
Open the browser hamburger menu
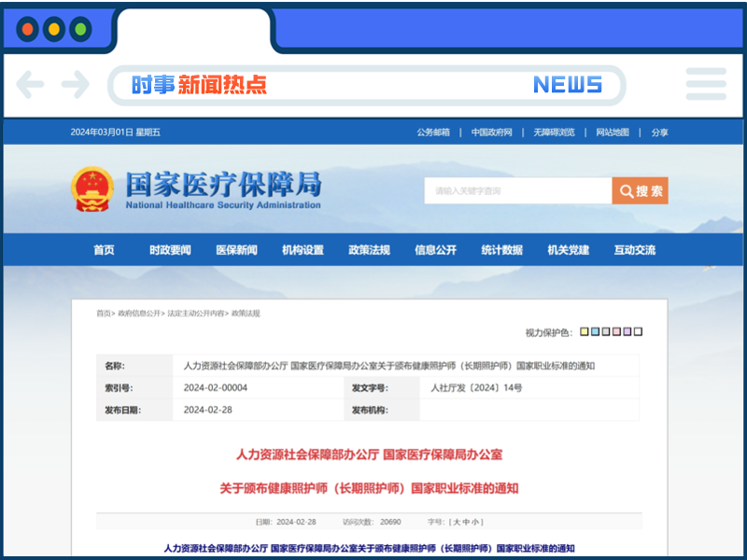click(x=706, y=84)
